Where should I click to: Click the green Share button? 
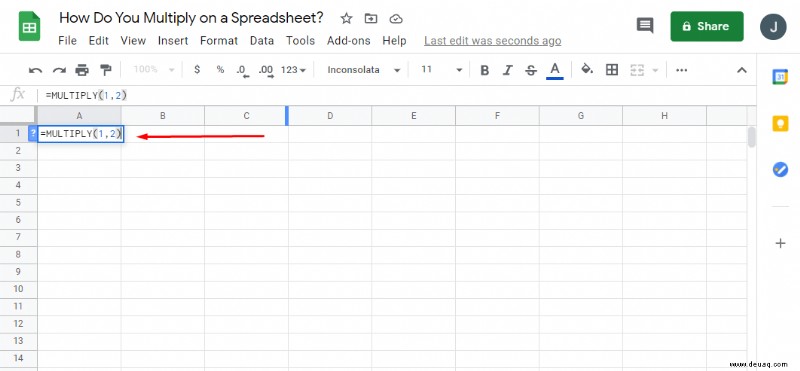click(707, 26)
